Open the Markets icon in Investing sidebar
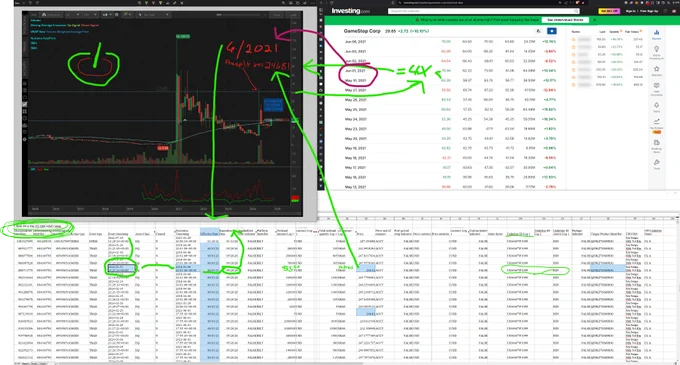Screen dimensions: 680x365 (x=656, y=34)
